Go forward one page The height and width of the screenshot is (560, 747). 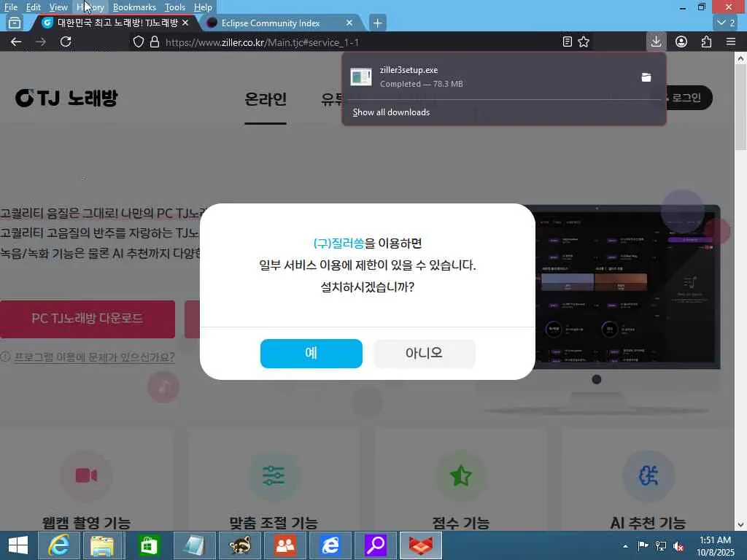pos(41,42)
